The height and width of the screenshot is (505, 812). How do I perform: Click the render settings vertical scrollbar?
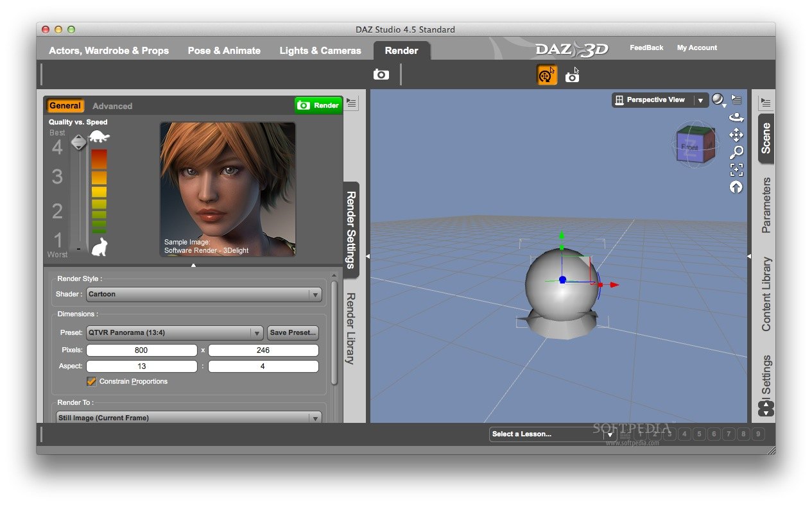coord(334,332)
